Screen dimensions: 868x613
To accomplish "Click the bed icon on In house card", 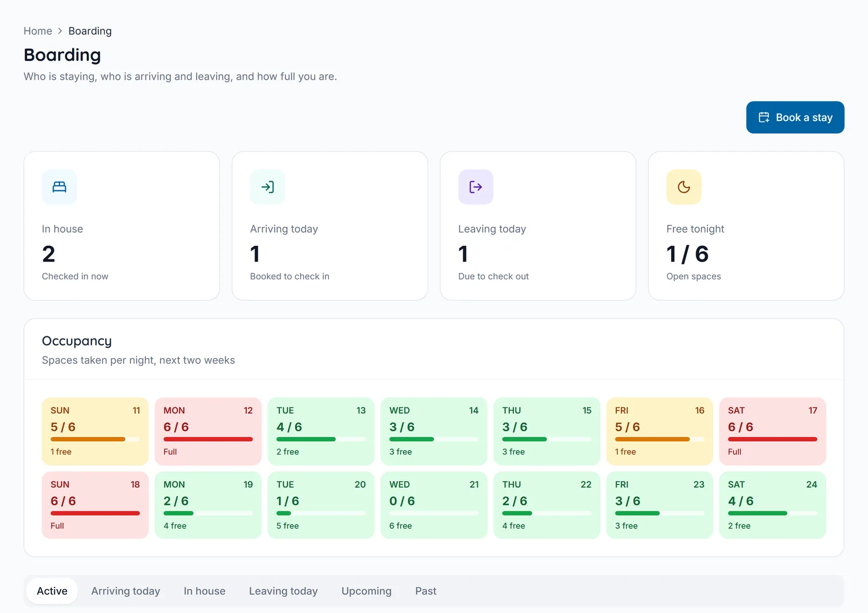I will point(59,187).
